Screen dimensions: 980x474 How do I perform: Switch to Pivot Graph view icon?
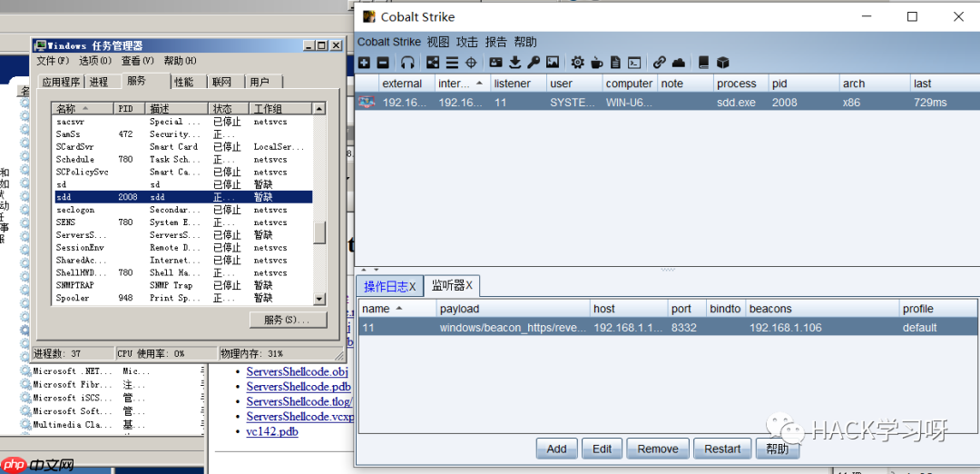click(433, 63)
